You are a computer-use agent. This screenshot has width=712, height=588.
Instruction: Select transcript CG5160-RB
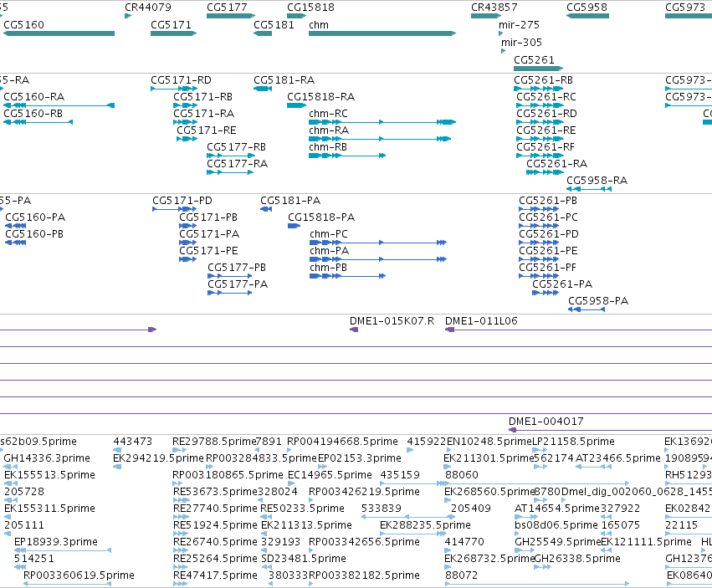(33, 114)
